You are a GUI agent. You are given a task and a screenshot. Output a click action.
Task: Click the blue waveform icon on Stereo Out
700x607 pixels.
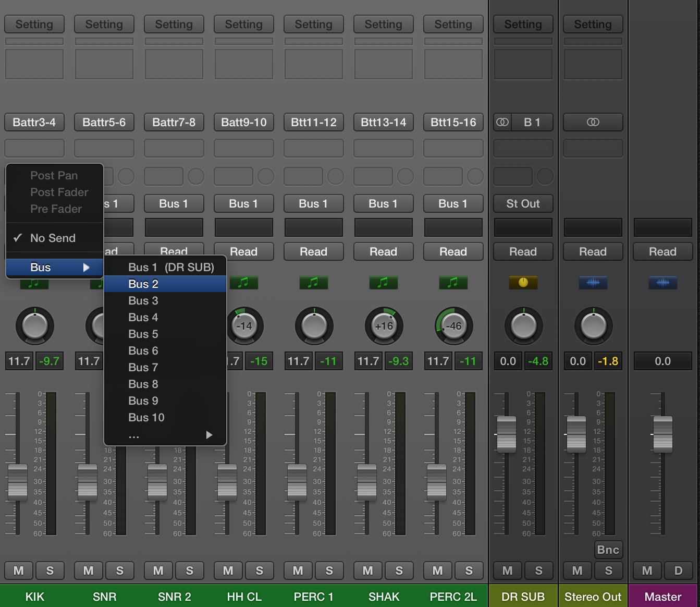593,283
